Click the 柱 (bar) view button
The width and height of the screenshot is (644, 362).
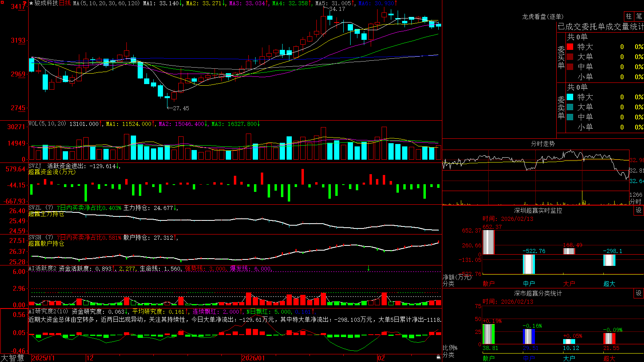click(x=629, y=16)
